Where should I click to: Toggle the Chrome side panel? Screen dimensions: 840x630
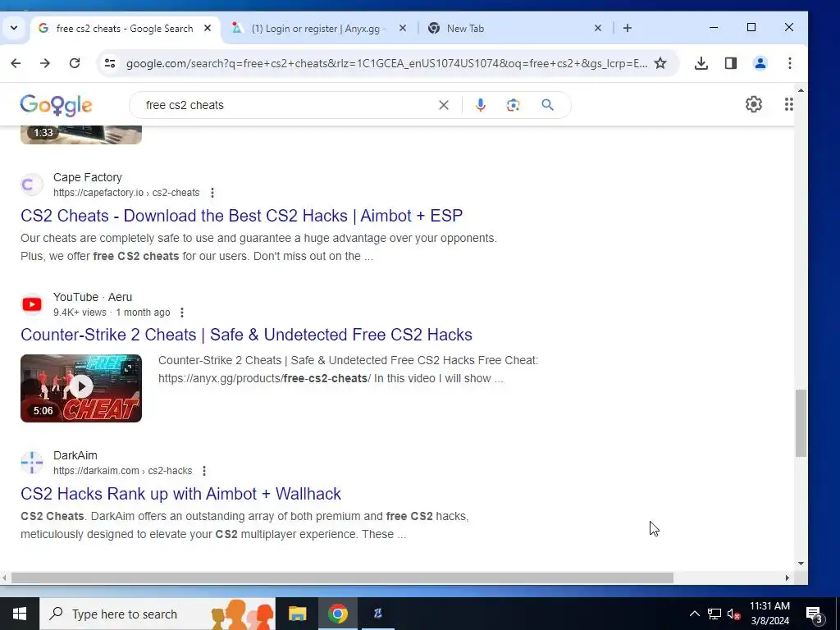point(731,63)
